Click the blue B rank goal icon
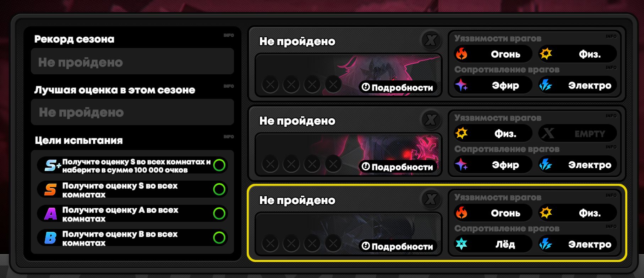 [50, 238]
